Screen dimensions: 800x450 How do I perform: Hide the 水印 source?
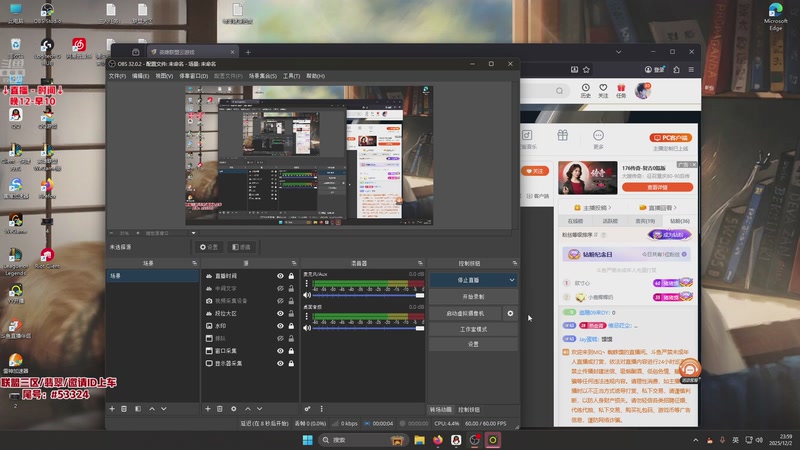click(280, 326)
